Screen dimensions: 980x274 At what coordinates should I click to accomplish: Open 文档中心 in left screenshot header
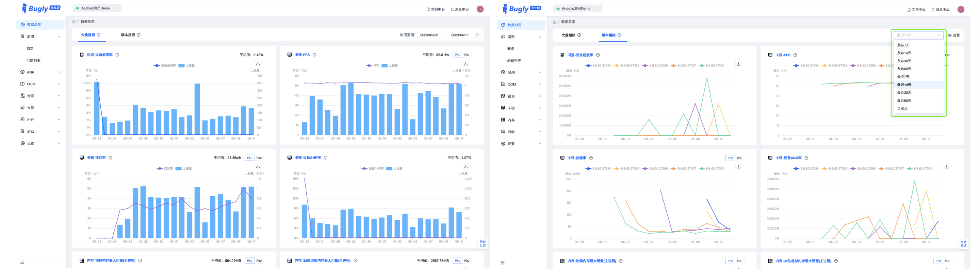(x=436, y=9)
